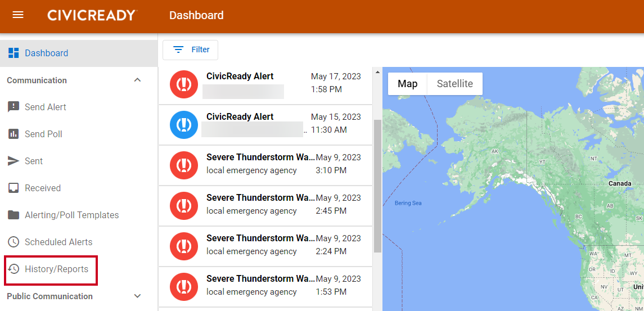Click the 11:30 AM timestamp

pos(328,130)
